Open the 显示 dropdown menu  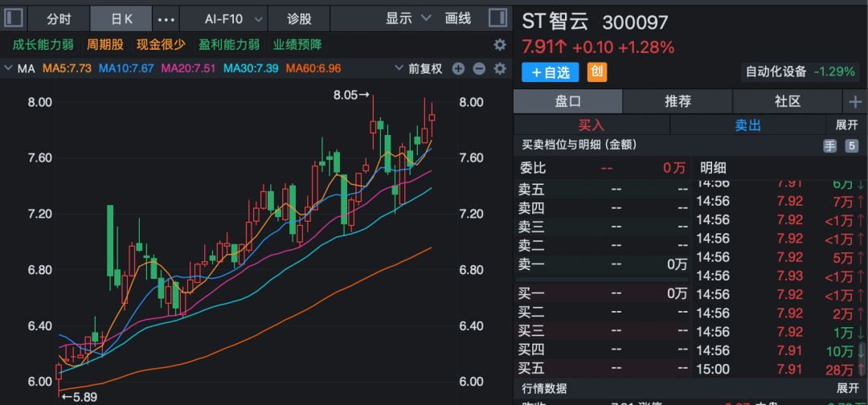pos(408,18)
